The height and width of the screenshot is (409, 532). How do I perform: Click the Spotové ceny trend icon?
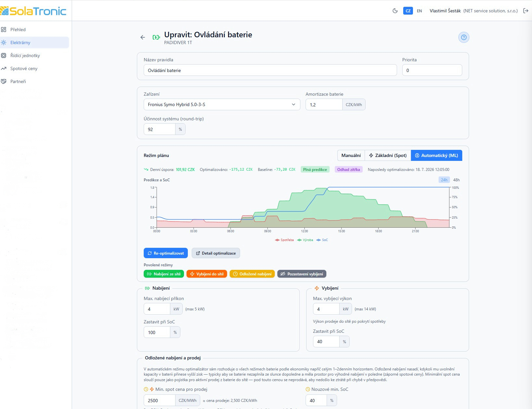pyautogui.click(x=4, y=68)
